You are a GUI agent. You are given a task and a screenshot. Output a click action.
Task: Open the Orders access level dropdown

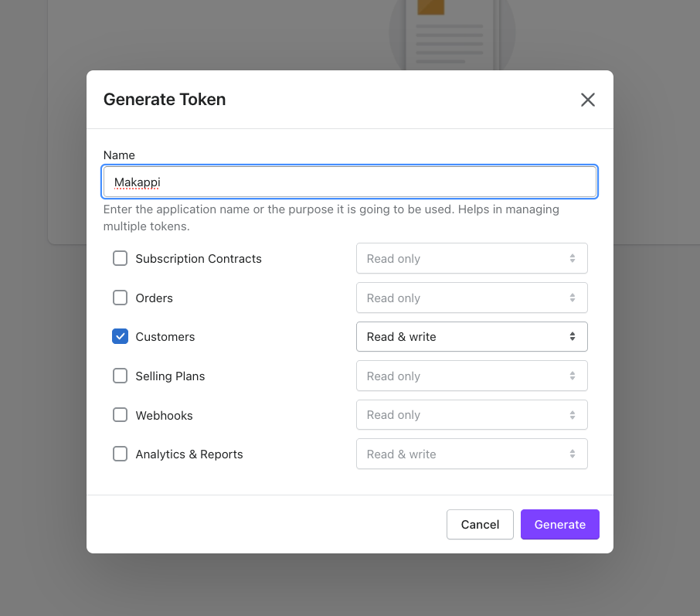tap(472, 298)
